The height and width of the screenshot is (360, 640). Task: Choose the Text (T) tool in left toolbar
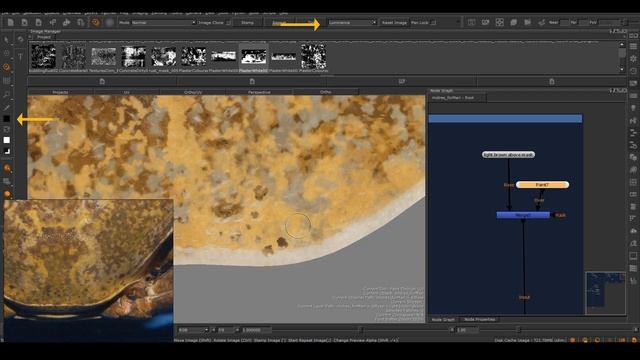(x=20, y=56)
